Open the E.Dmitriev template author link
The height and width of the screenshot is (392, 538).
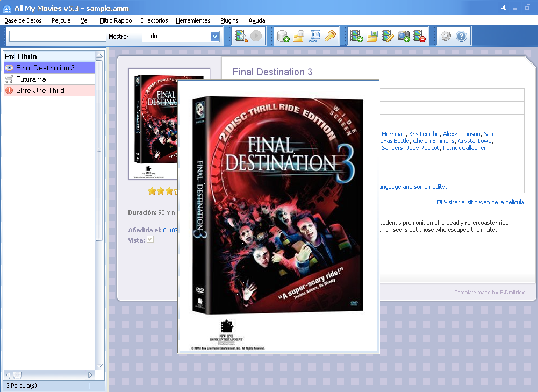(512, 293)
